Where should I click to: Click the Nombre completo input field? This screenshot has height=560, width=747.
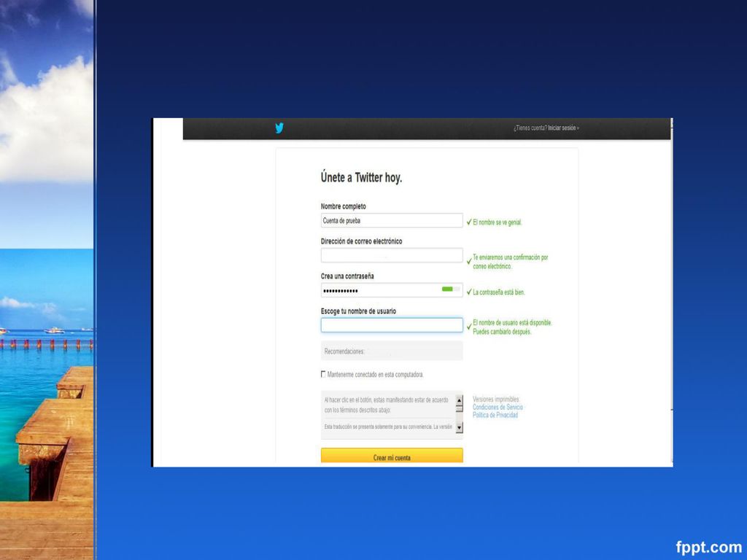(392, 220)
